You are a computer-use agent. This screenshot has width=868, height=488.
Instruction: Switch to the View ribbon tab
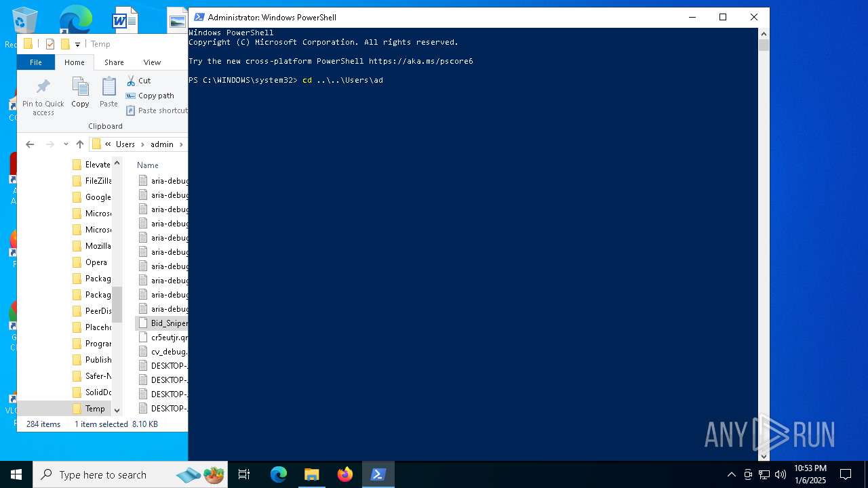[152, 62]
